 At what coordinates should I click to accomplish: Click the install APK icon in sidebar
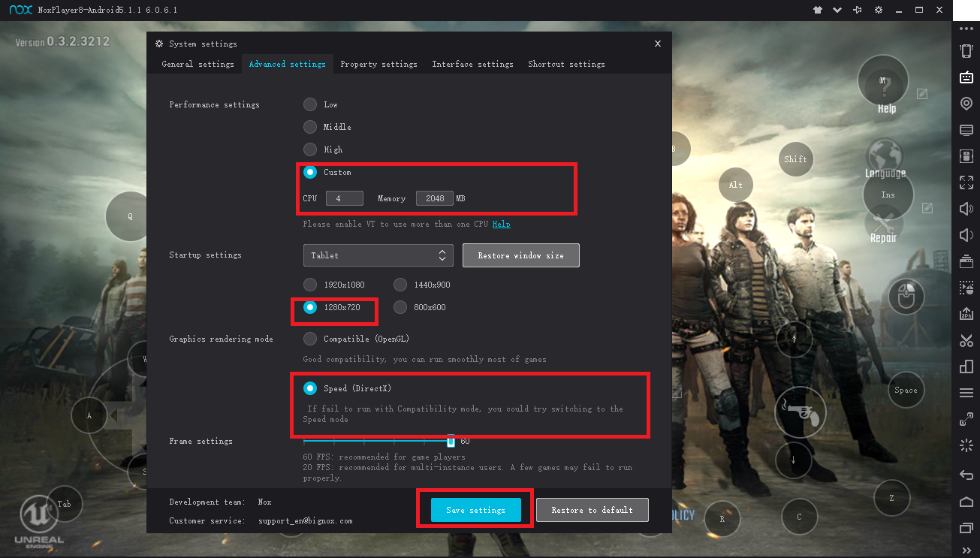pos(966,314)
